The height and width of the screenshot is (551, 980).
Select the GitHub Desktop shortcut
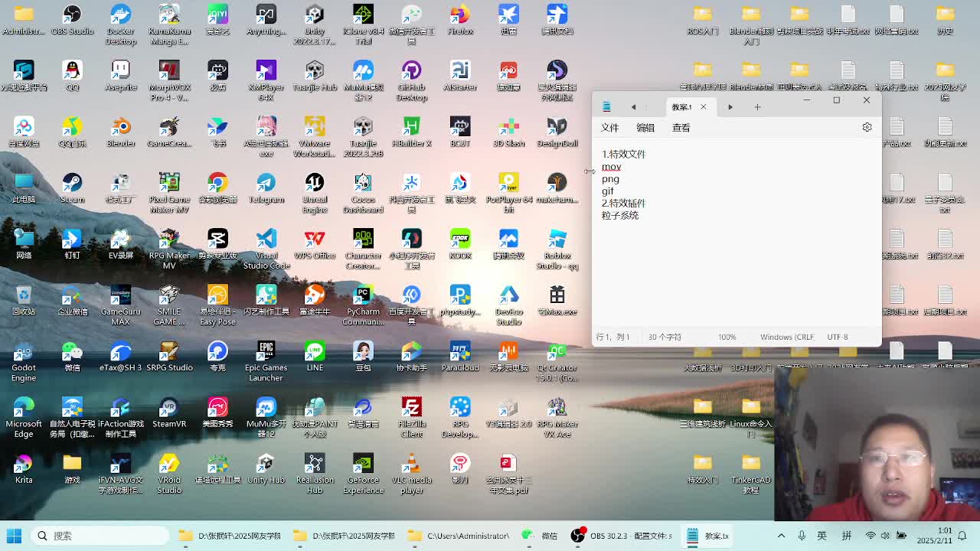tap(412, 81)
